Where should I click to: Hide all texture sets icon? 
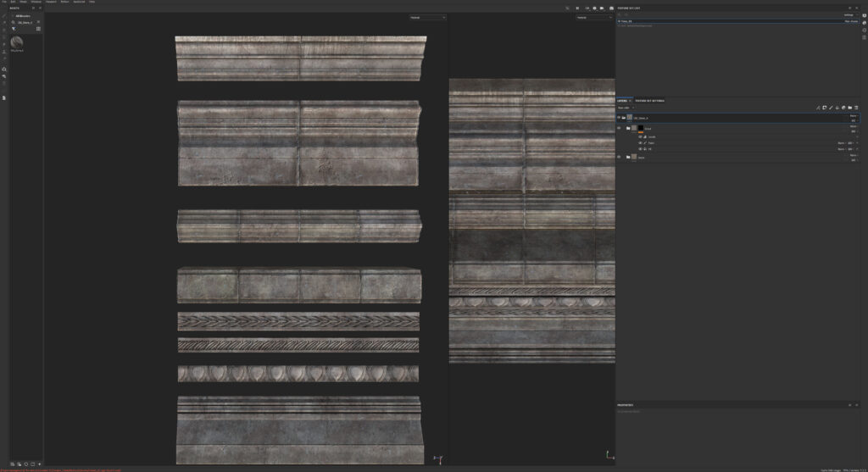626,15
